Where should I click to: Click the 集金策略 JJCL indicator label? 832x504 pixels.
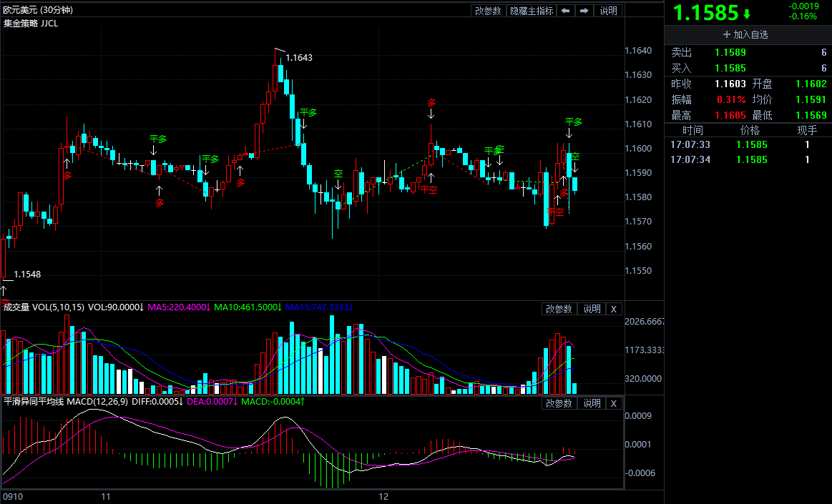click(31, 24)
